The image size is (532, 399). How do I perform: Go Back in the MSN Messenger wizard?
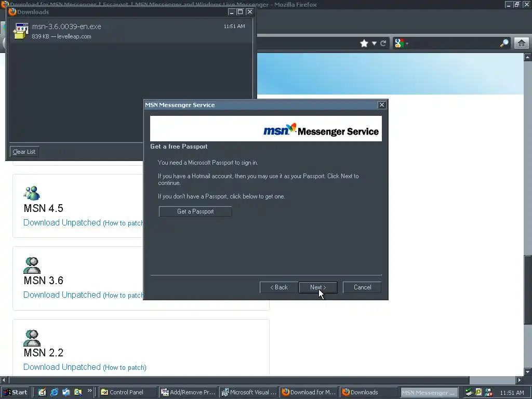click(x=279, y=287)
